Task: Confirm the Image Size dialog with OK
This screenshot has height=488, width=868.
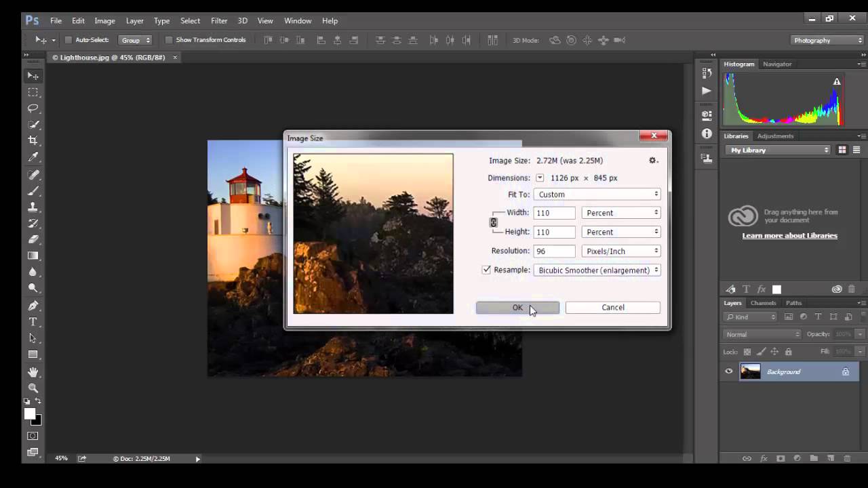Action: 517,308
